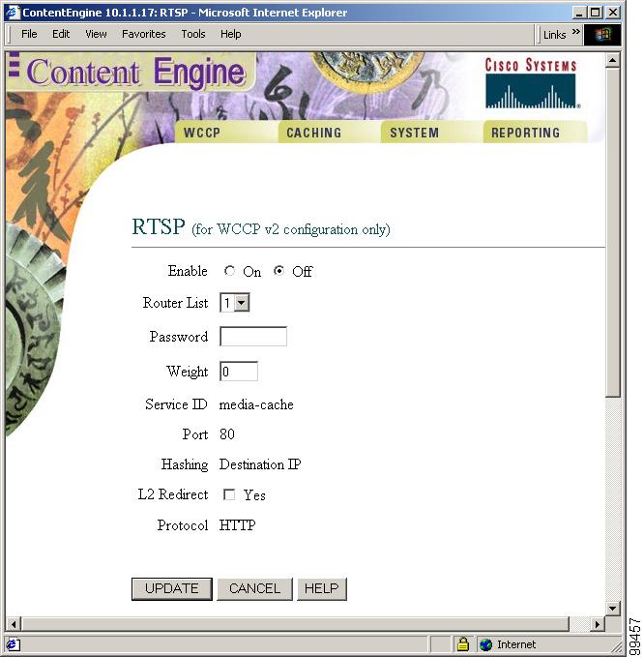Switch to the SYSTEM tab
The height and width of the screenshot is (657, 644).
pos(432,133)
